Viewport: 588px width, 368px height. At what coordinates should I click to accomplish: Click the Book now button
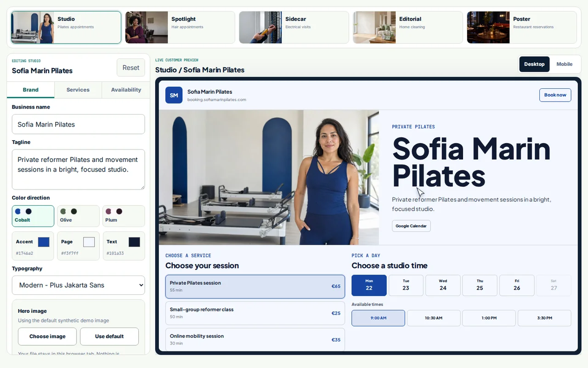[x=555, y=95]
